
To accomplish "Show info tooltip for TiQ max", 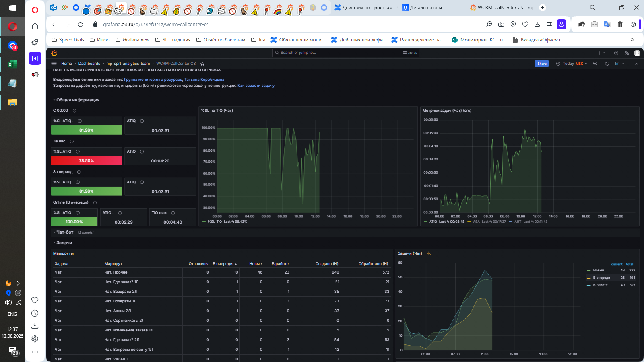I will pyautogui.click(x=173, y=213).
